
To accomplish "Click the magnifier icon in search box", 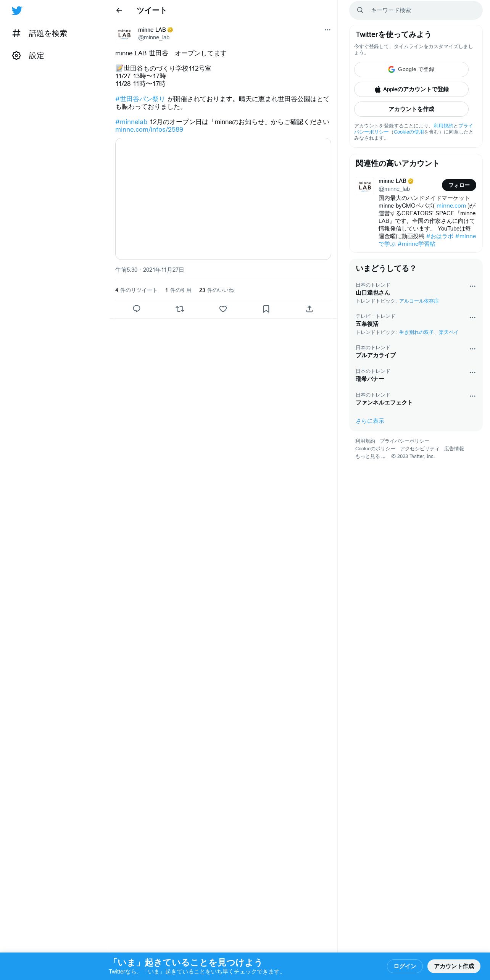I will coord(360,10).
